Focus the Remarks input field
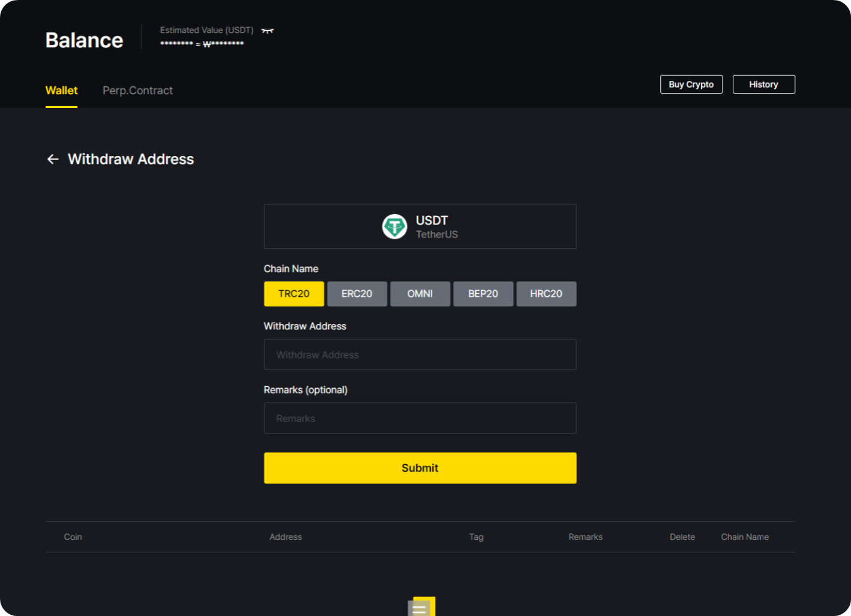Screen dimensions: 851x616 coord(420,418)
